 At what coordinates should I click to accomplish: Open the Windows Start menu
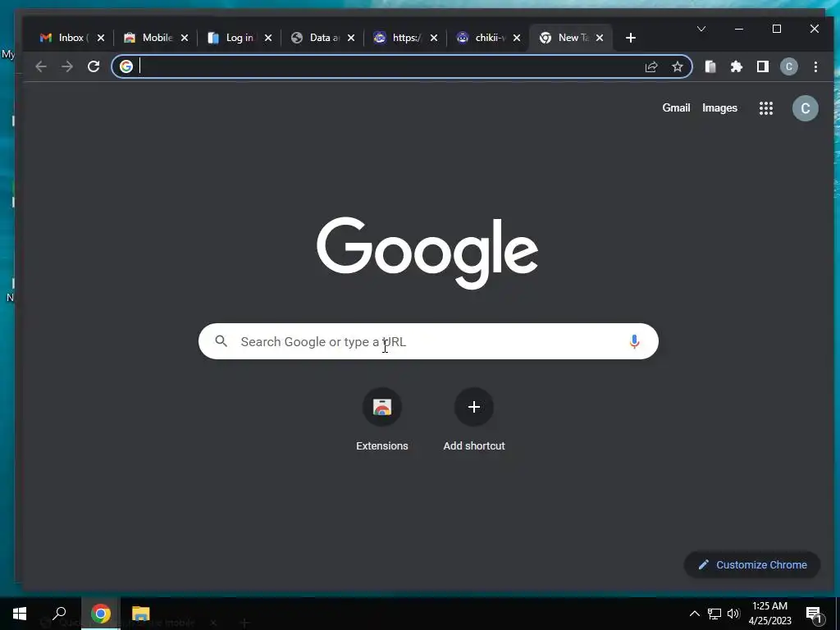[20, 614]
